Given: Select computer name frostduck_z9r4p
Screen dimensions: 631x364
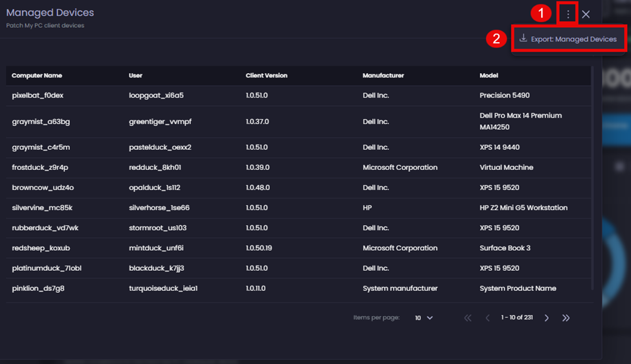Looking at the screenshot, I should [40, 167].
